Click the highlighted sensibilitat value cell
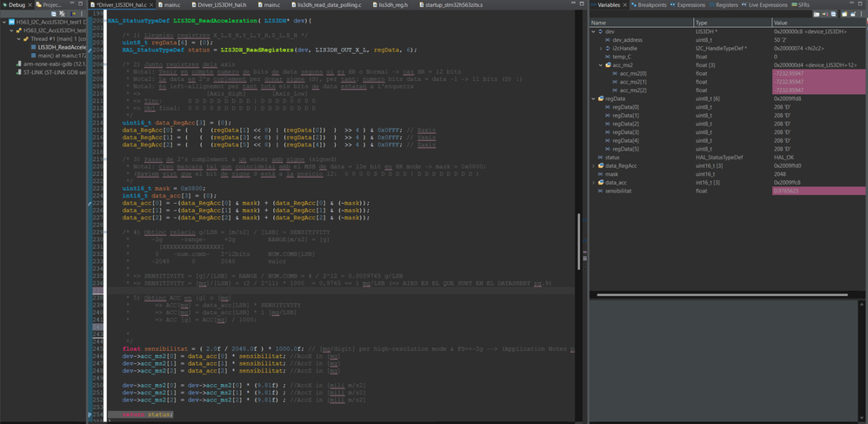 tap(814, 191)
